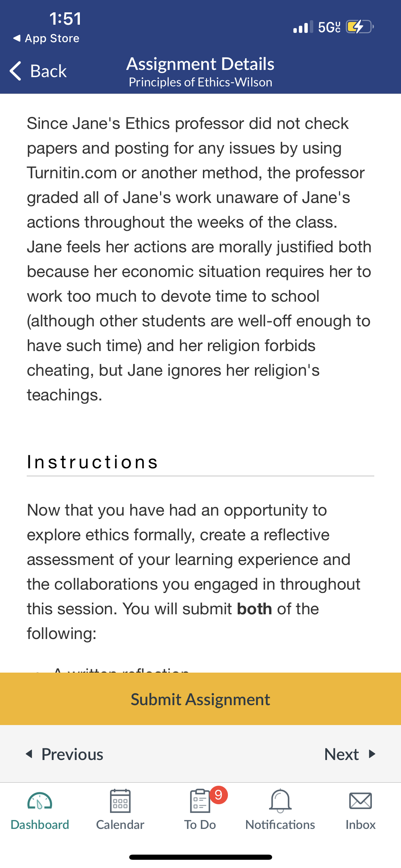The width and height of the screenshot is (401, 868).
Task: Tap the Assignment Details title
Action: 200,64
